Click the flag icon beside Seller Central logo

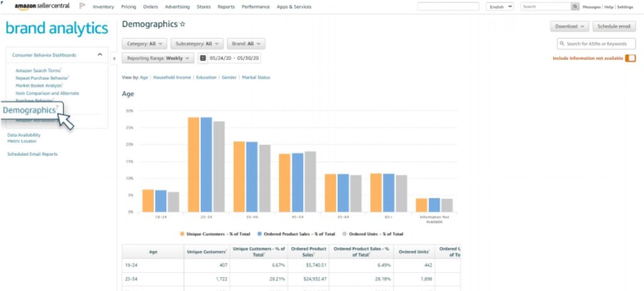click(x=82, y=6)
